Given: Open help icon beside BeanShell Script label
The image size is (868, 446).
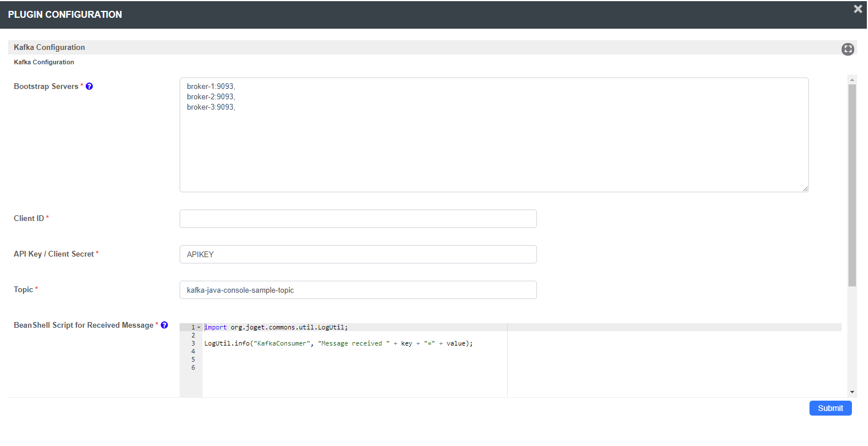Looking at the screenshot, I should 165,325.
